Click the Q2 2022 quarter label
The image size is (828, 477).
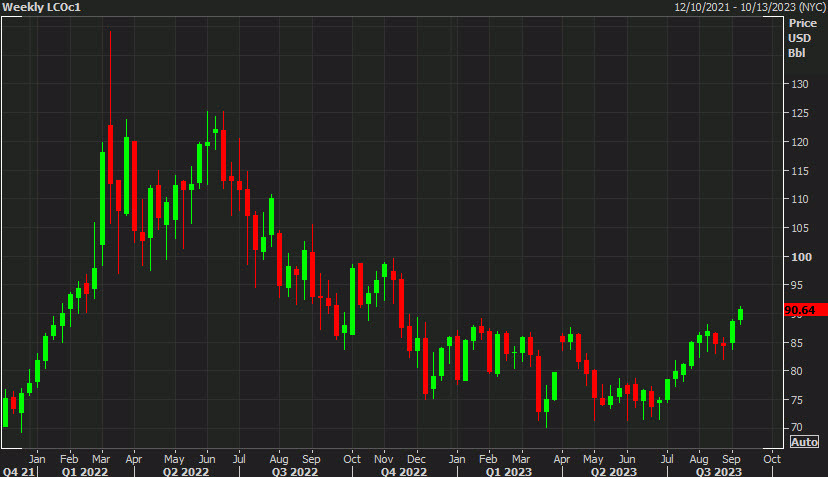point(186,471)
